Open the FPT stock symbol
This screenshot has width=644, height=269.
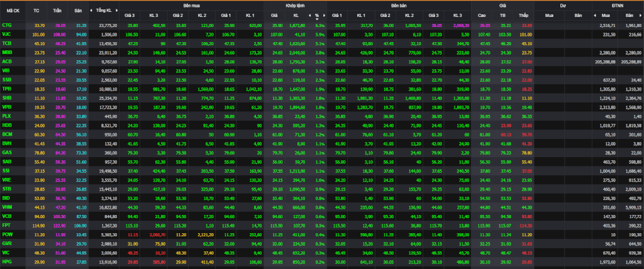click(6, 226)
